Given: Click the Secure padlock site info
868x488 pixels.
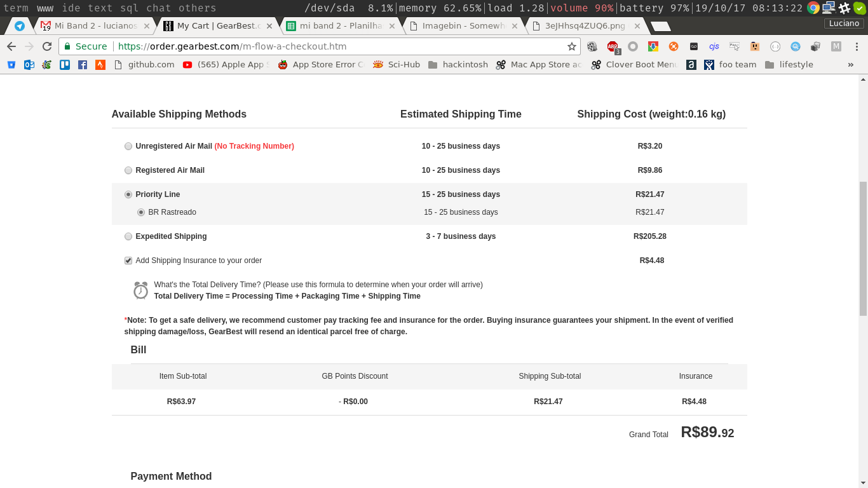Looking at the screenshot, I should click(85, 46).
